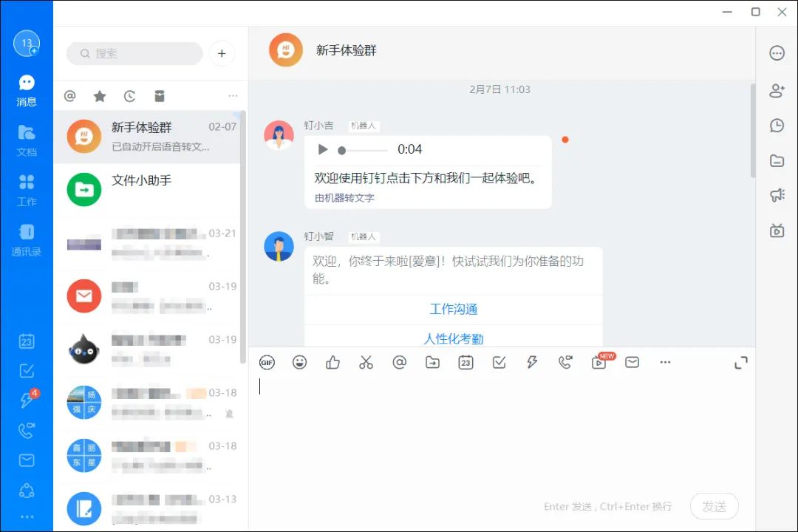Click 钉小智 robot avatar

pos(279,246)
